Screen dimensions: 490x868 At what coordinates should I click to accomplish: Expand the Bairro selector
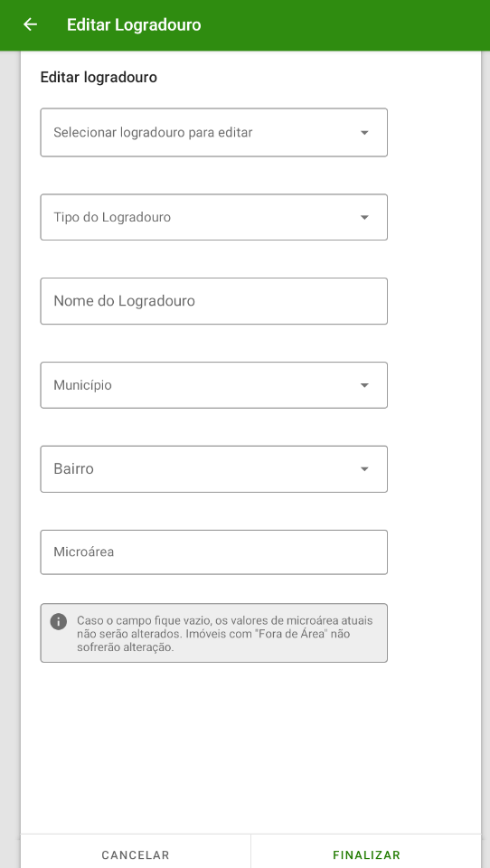click(213, 469)
